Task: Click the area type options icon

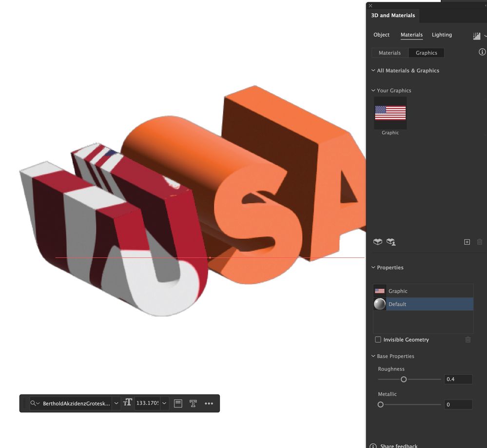Action: (x=178, y=403)
